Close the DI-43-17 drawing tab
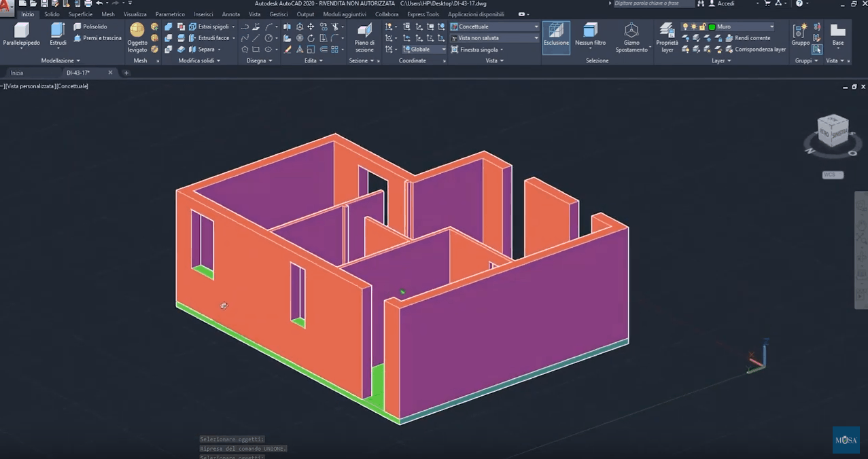Viewport: 868px width, 459px height. coord(110,73)
